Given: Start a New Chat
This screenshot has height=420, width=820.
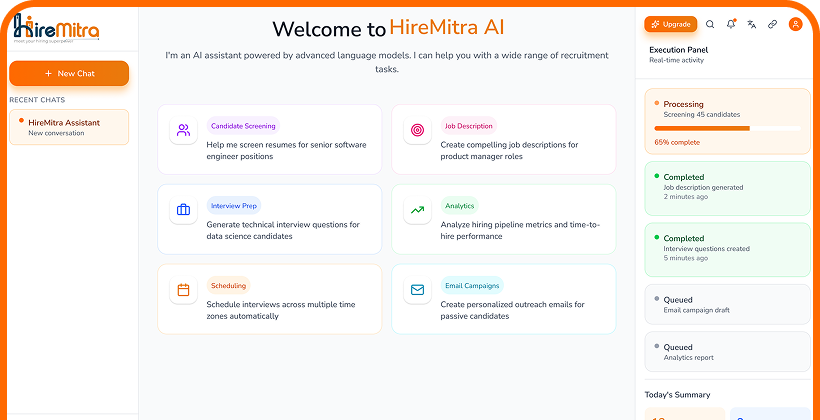Looking at the screenshot, I should (x=69, y=73).
